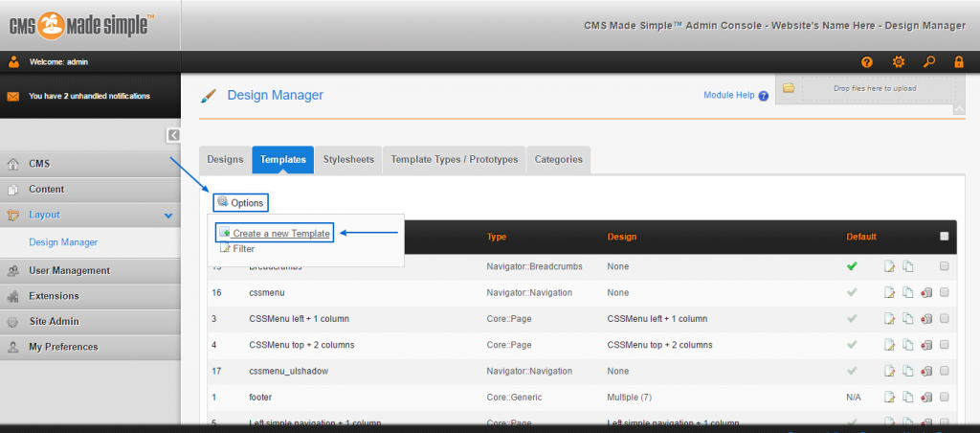Expand the Extensions sidebar section

90,296
